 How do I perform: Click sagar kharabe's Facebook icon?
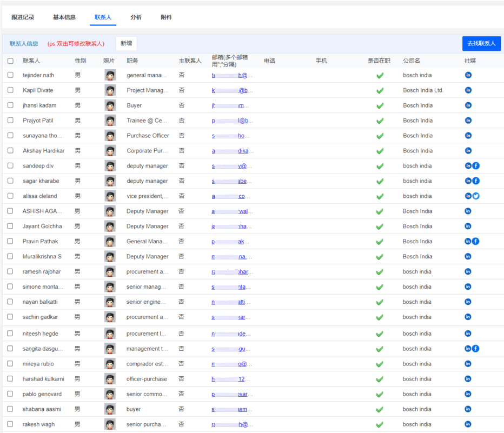[x=476, y=181]
